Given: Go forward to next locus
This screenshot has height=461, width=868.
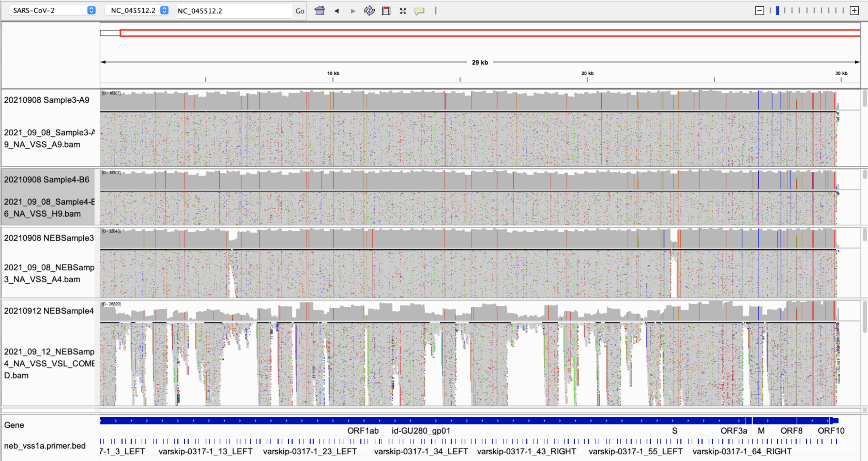Looking at the screenshot, I should coord(353,11).
